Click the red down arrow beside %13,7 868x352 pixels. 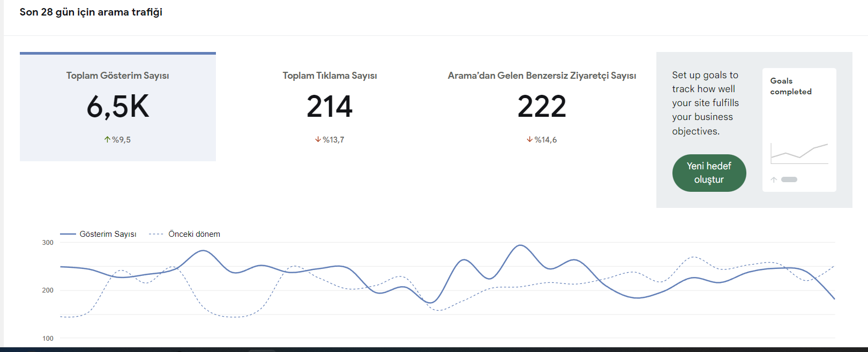click(318, 139)
